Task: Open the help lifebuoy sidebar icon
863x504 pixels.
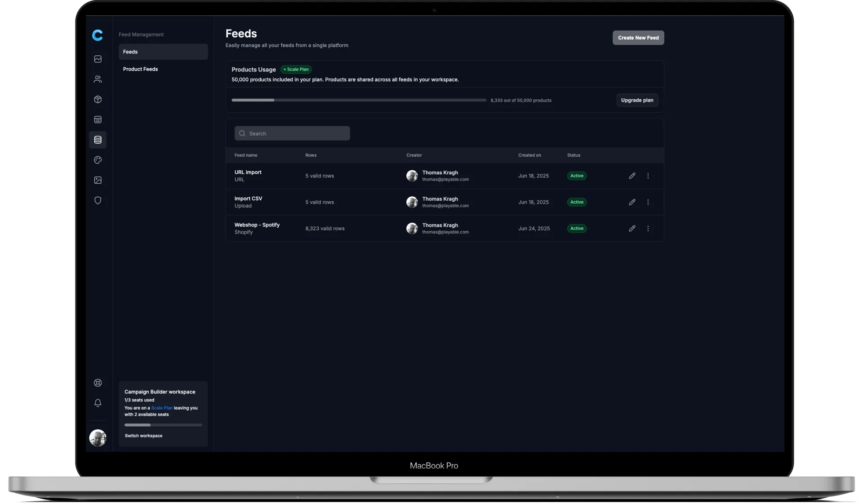Action: pyautogui.click(x=98, y=383)
